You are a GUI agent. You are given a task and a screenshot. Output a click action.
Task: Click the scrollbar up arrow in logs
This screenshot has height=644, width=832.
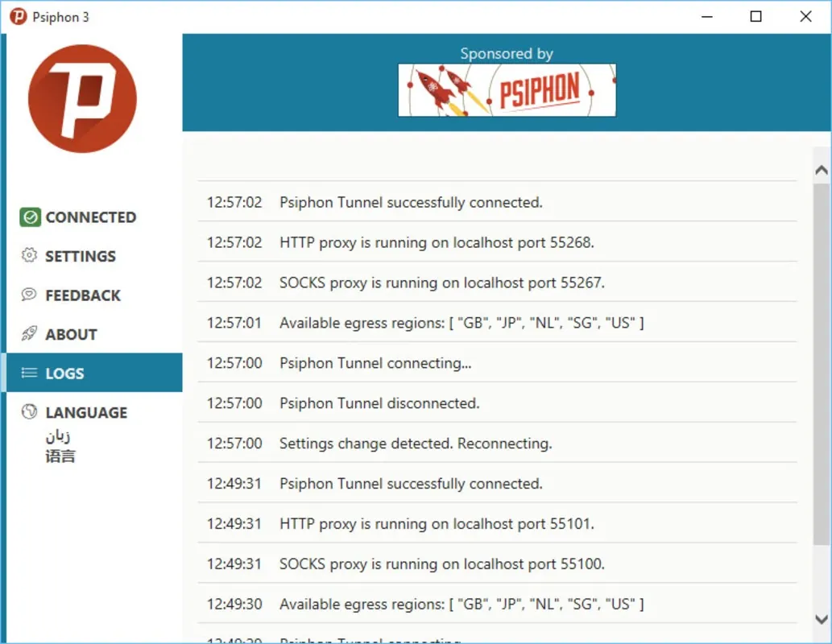[x=822, y=170]
